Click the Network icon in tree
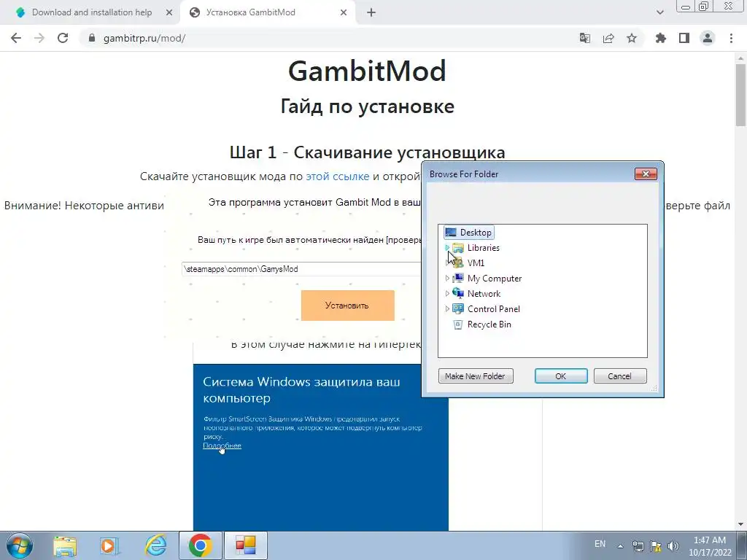 [x=458, y=293]
